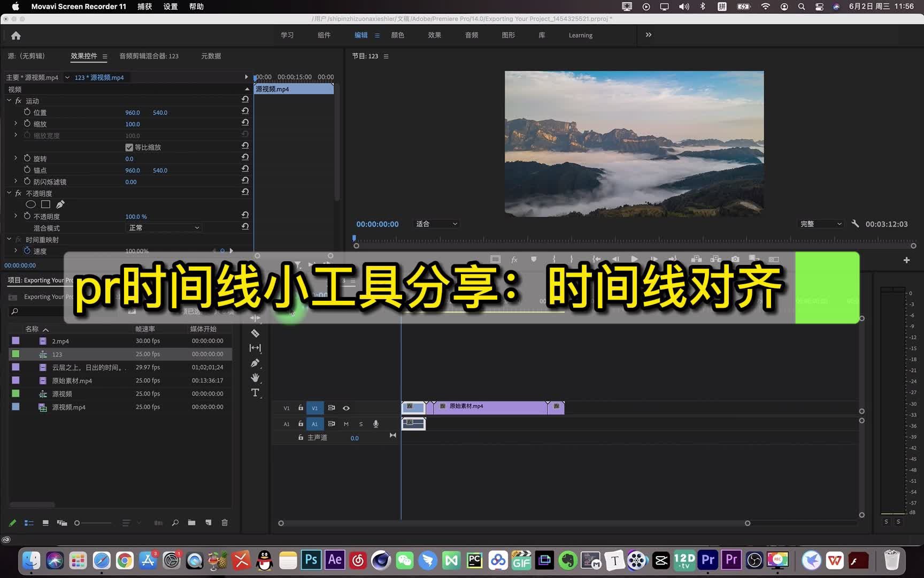Viewport: 924px width, 578px height.
Task: Click the new bin folder icon
Action: coord(192,523)
